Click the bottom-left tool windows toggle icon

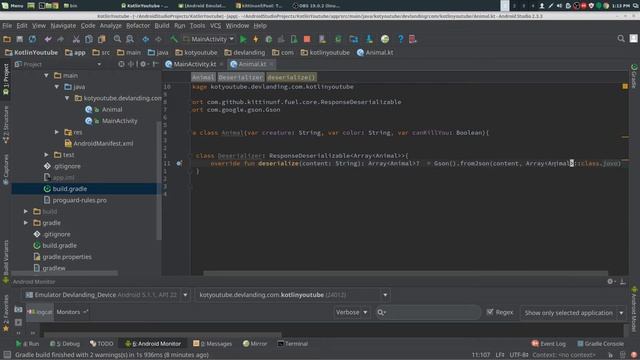7,355
